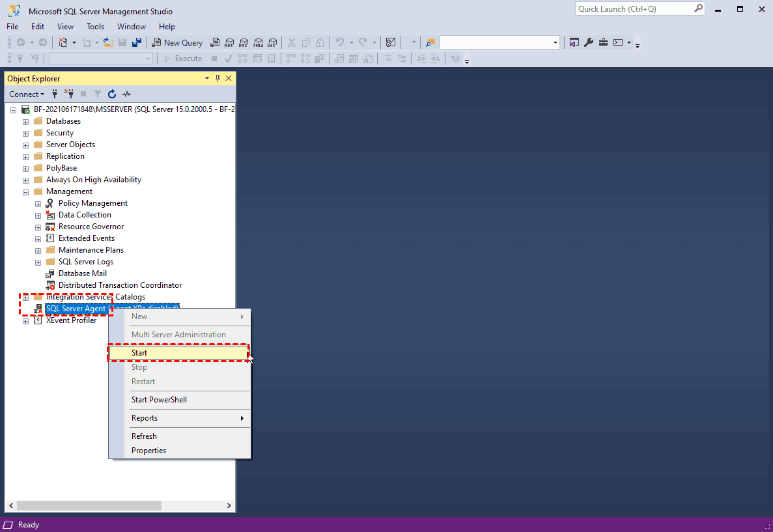Open the Window menu
The width and height of the screenshot is (773, 532).
point(131,27)
